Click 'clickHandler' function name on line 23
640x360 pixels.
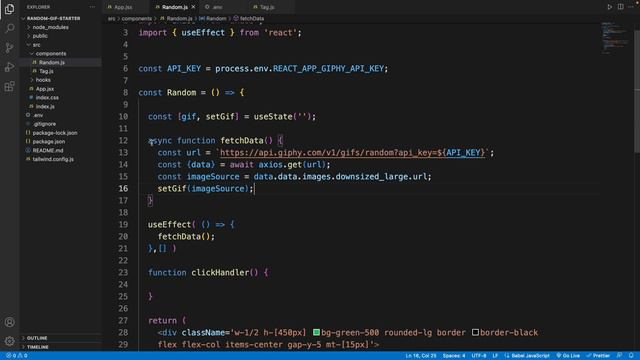point(220,273)
